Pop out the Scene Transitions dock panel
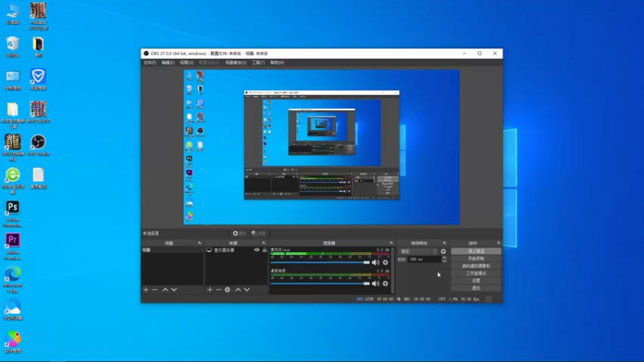Viewport: 644px width, 362px height. point(444,243)
